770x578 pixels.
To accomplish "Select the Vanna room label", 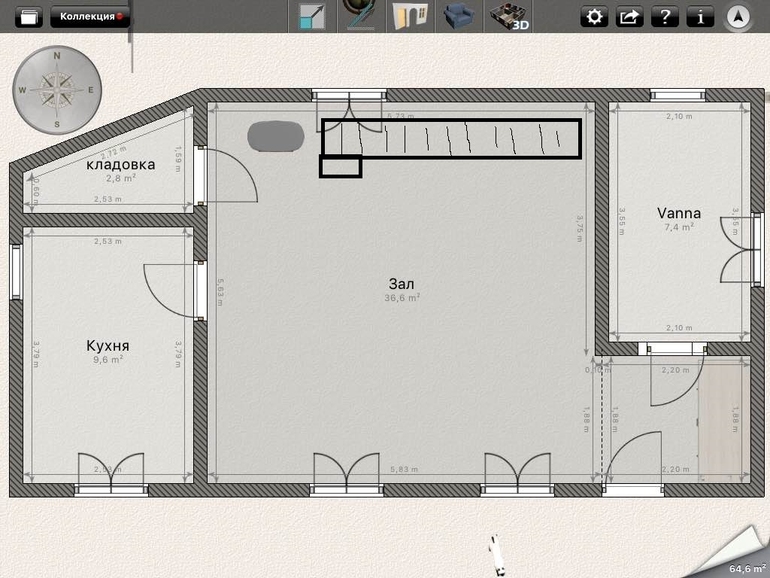I will point(678,213).
